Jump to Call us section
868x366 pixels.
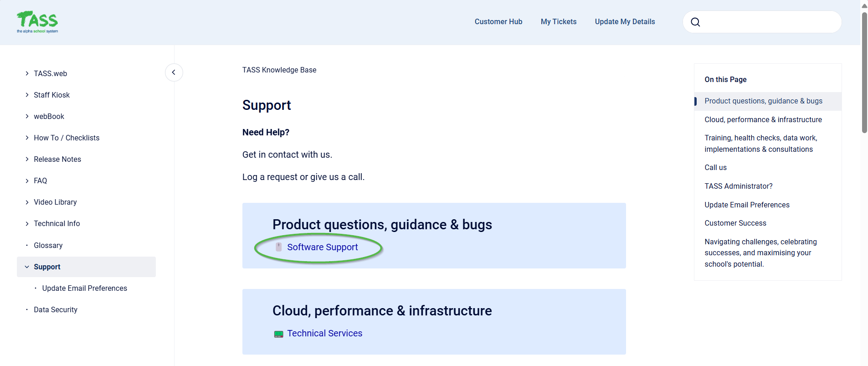point(715,167)
